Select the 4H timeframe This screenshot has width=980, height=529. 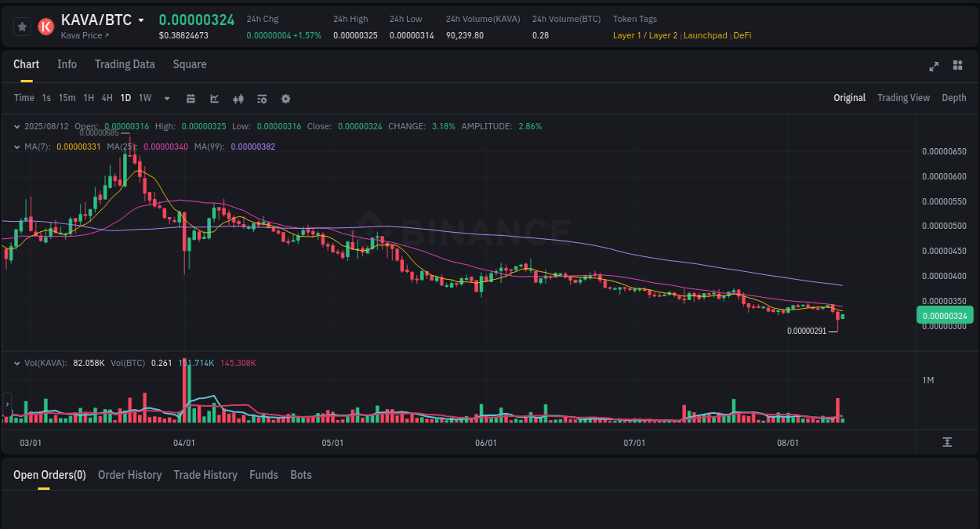click(107, 98)
